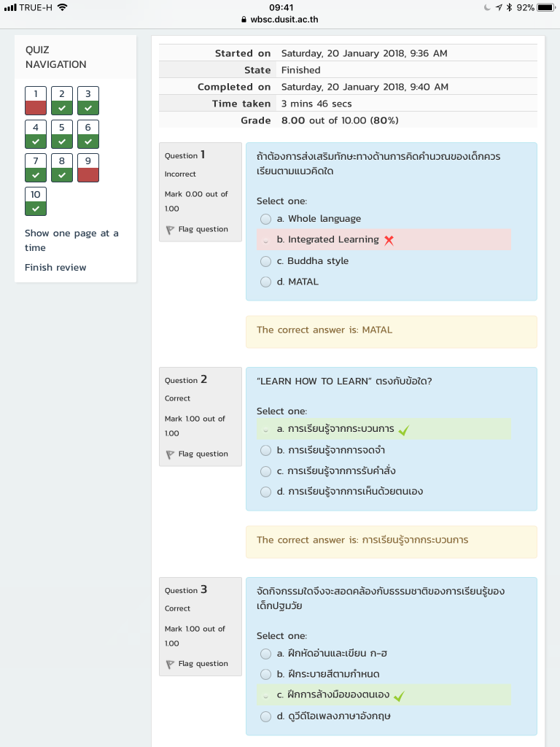
Task: Select radio option 'a. Whole language'
Action: 266,219
